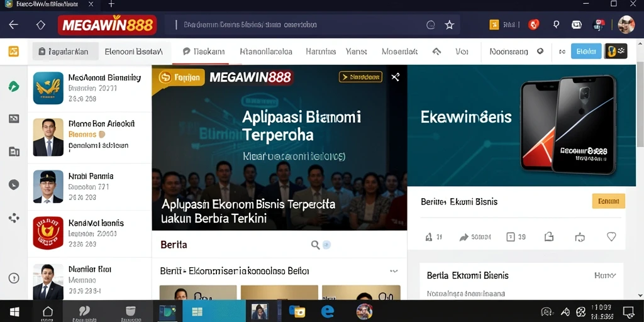Image resolution: width=644 pixels, height=322 pixels.
Task: Expand the upward chevron in the navigation bar
Action: coord(436,52)
